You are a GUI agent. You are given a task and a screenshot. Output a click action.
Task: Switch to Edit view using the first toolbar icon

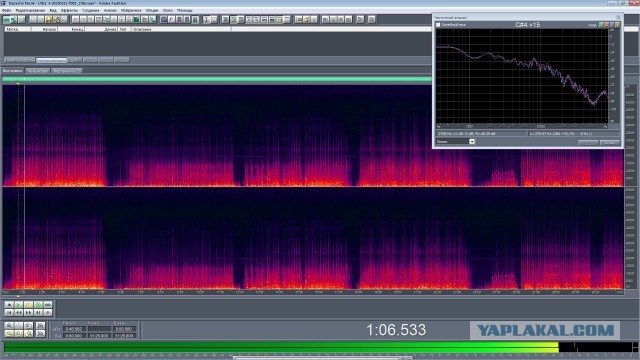click(x=7, y=19)
